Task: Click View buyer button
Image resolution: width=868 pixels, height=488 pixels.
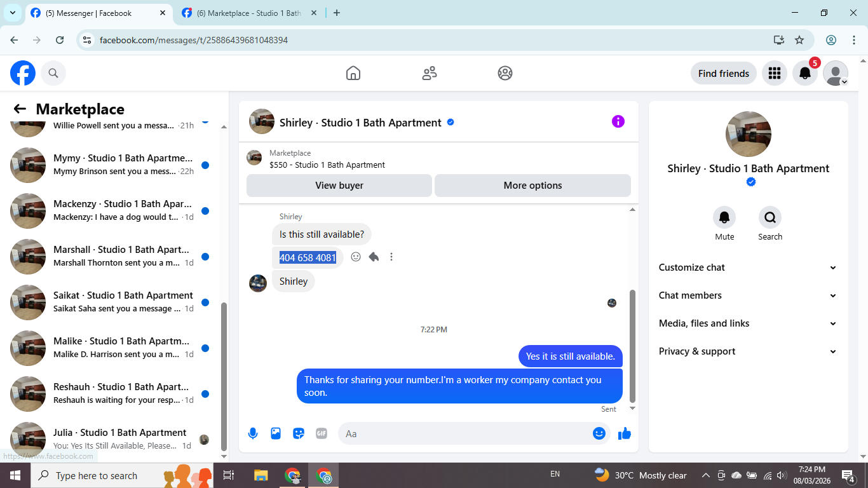Action: 339,186
